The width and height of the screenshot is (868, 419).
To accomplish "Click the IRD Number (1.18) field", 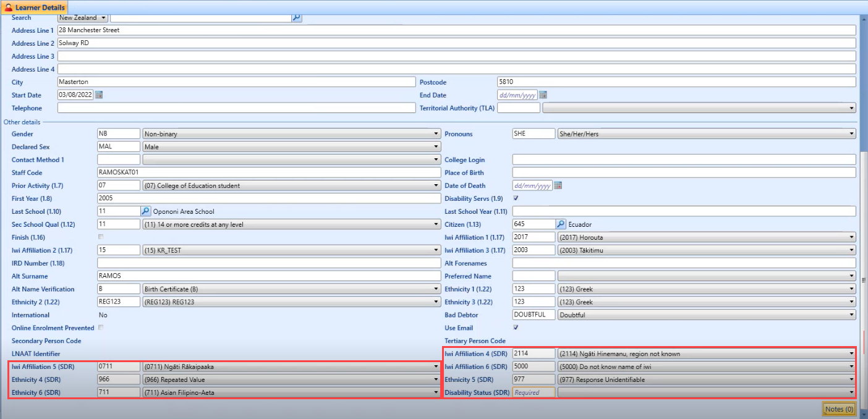I will coord(269,263).
